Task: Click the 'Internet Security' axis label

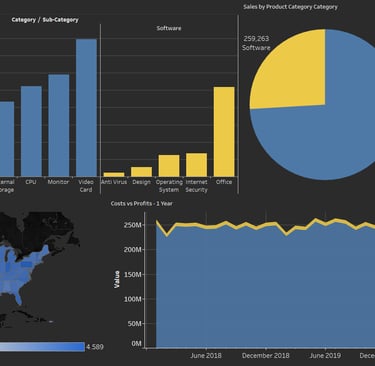Action: click(196, 186)
